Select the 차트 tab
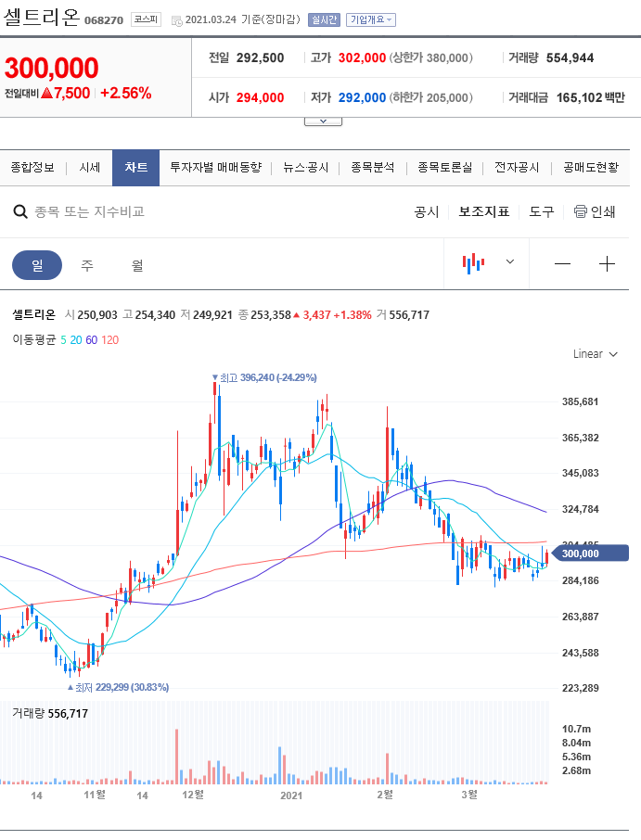Screen dimensions: 641x840 click(x=136, y=168)
